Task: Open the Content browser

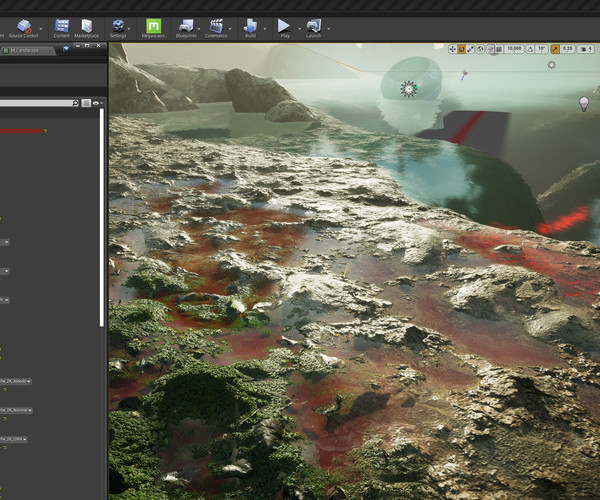Action: (62, 29)
